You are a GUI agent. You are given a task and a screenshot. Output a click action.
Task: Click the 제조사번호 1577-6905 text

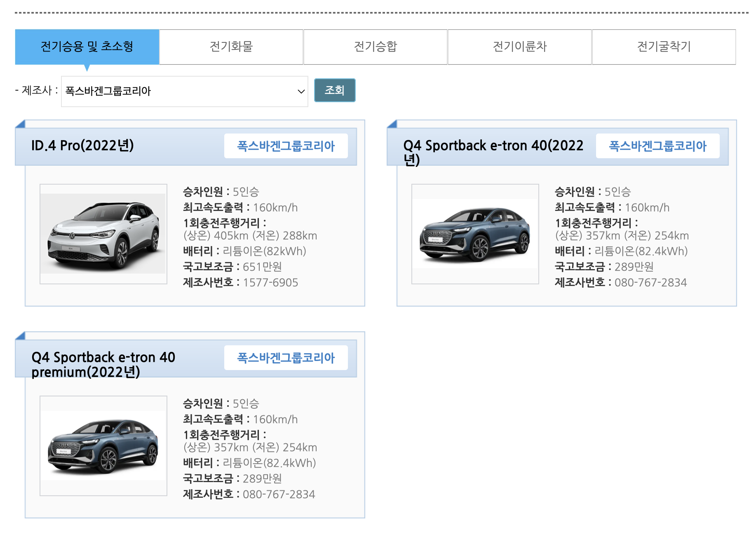[240, 282]
